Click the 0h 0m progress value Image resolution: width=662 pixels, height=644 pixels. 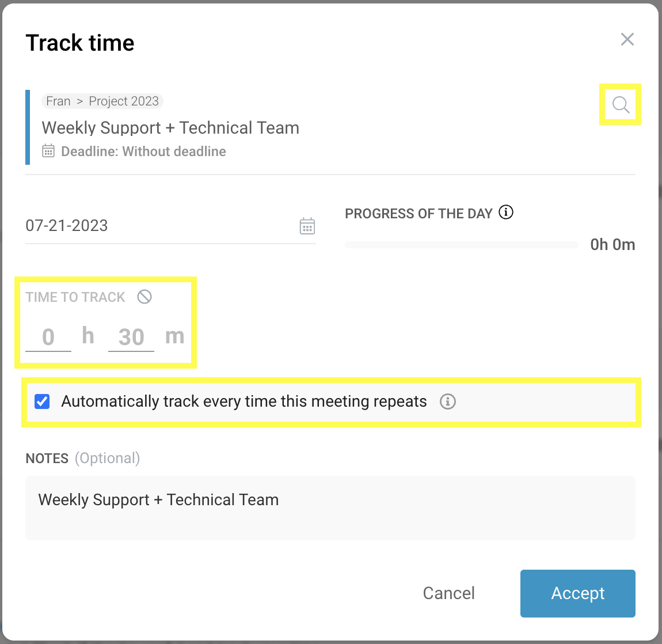tap(612, 245)
